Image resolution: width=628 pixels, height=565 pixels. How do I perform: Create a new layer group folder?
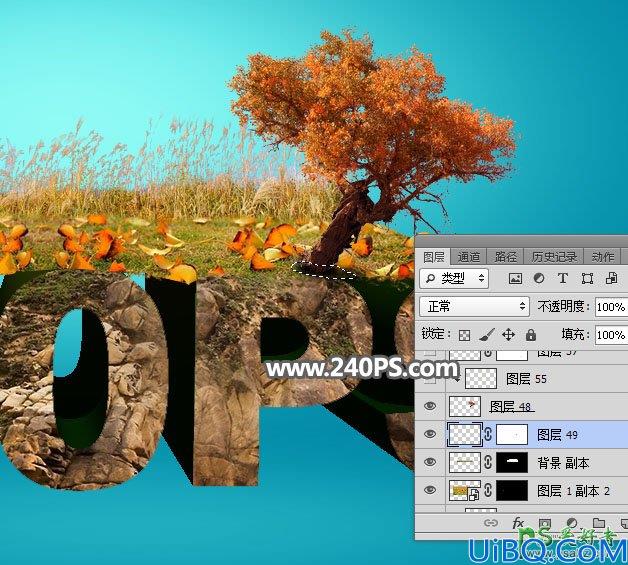[599, 523]
